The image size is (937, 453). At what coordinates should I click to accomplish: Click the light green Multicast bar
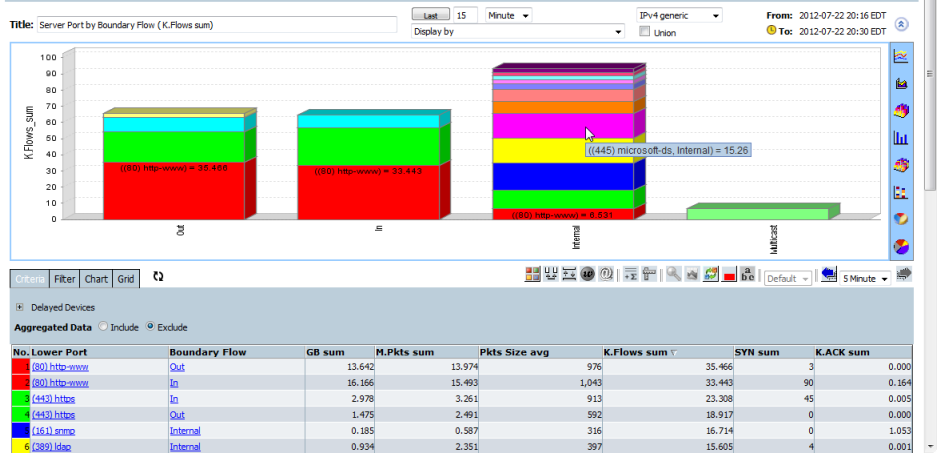point(758,213)
